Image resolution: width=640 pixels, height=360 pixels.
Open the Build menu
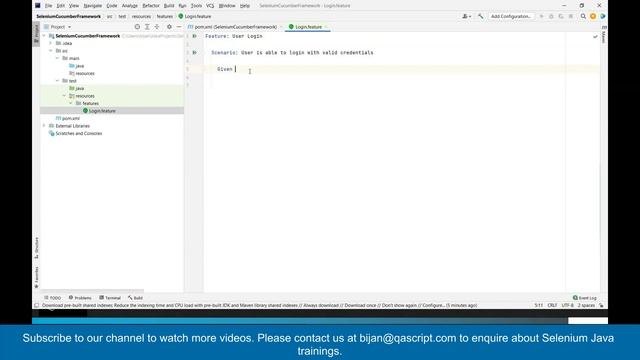[169, 6]
